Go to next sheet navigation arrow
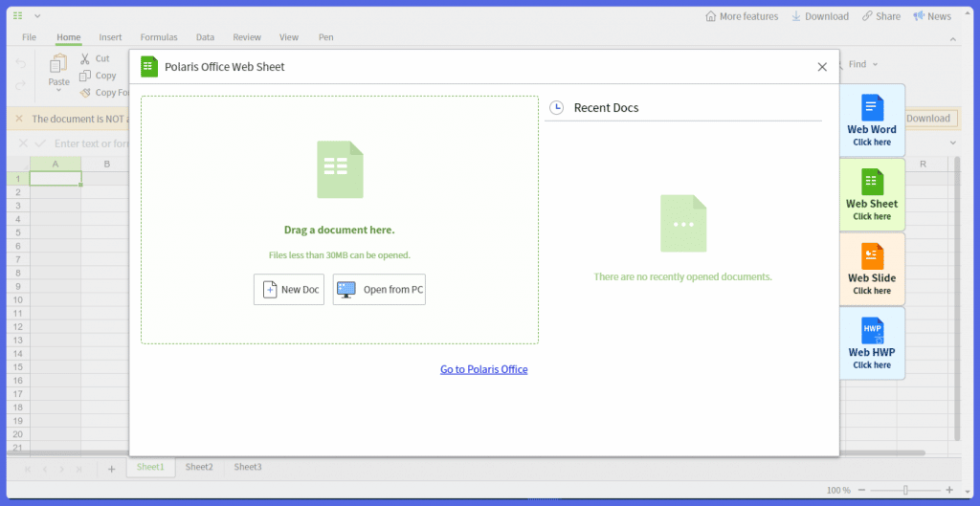 61,469
